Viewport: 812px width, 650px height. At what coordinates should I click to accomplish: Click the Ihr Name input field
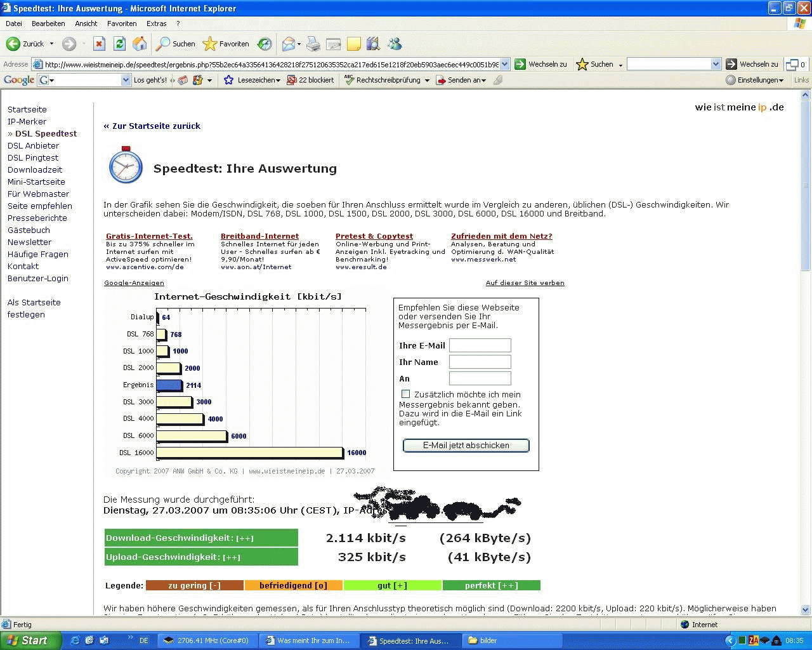tap(480, 362)
